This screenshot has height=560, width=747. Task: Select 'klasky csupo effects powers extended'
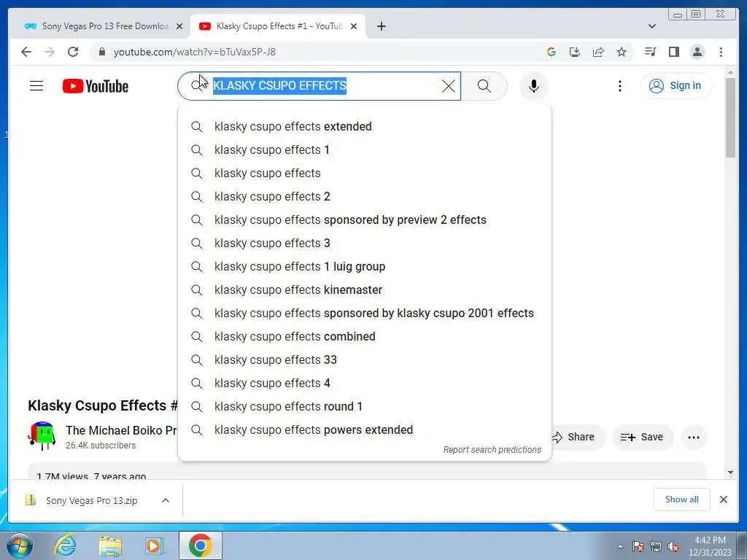pos(365,430)
